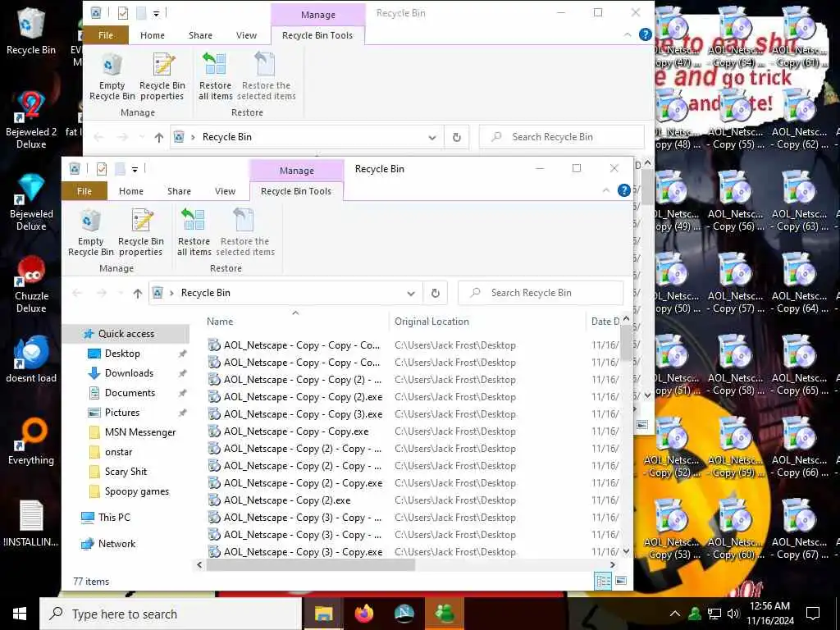The height and width of the screenshot is (630, 840).
Task: Sort by Name column header
Action: pos(220,322)
